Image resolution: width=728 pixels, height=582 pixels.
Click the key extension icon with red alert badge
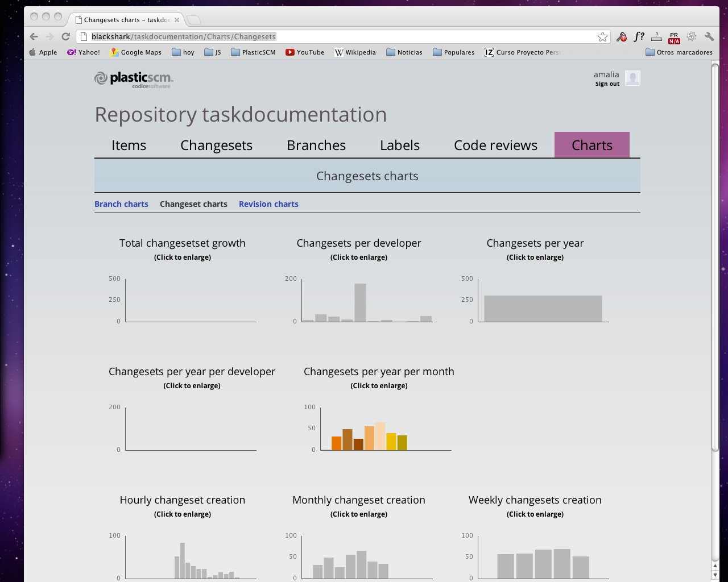point(621,36)
